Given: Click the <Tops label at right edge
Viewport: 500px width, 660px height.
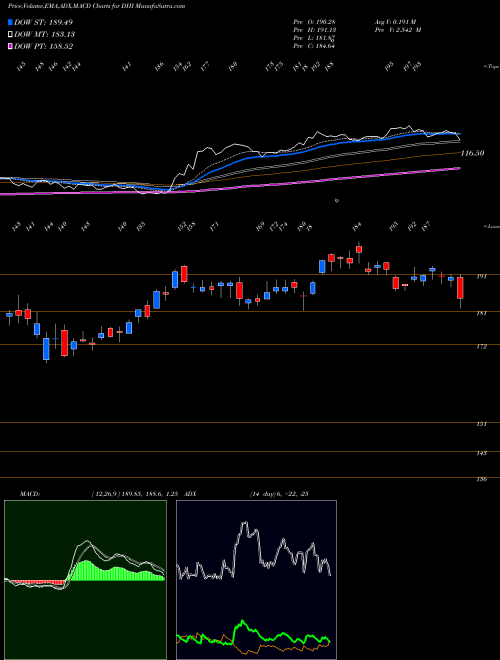Looking at the screenshot, I should click(491, 67).
